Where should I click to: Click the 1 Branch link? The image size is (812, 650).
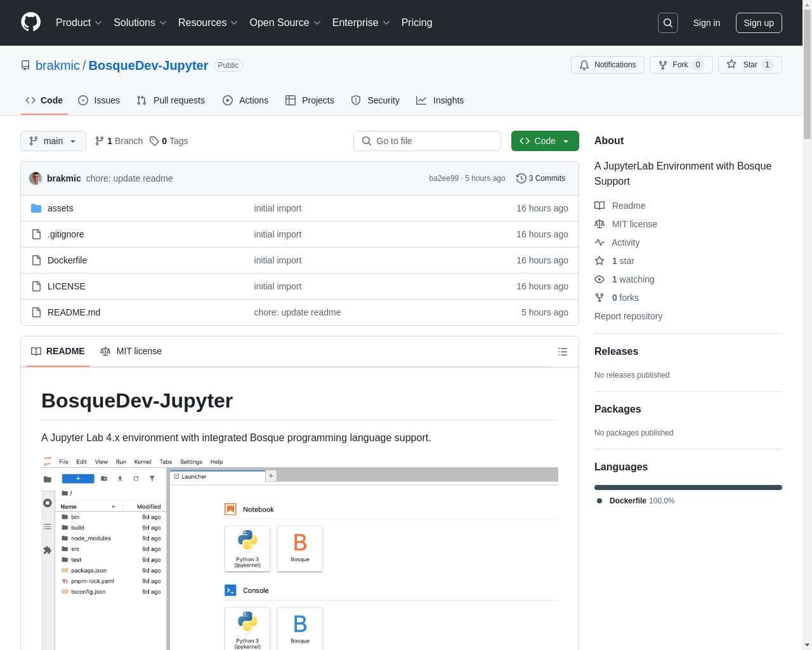click(x=119, y=141)
